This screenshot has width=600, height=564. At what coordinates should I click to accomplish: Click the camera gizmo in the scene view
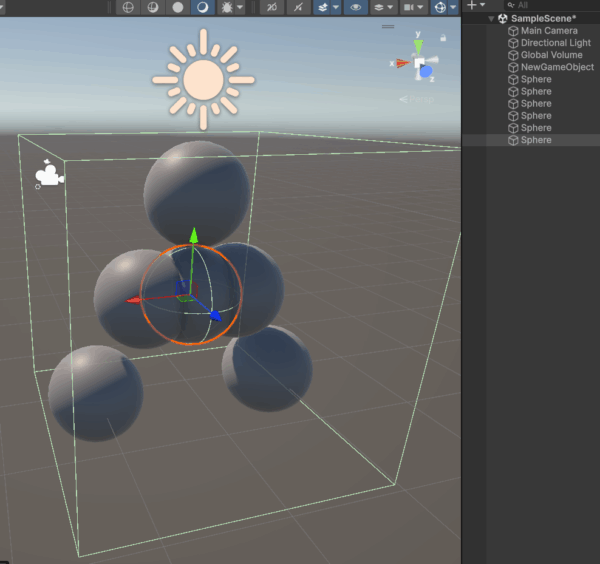(x=48, y=175)
